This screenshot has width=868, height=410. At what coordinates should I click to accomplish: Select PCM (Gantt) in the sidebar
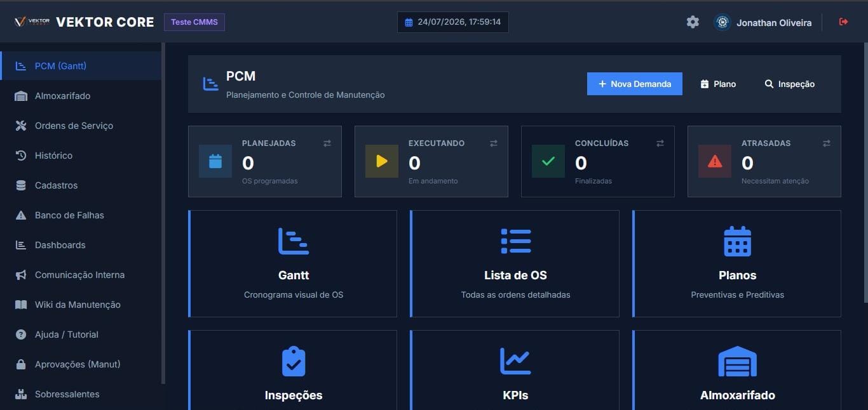pyautogui.click(x=81, y=66)
